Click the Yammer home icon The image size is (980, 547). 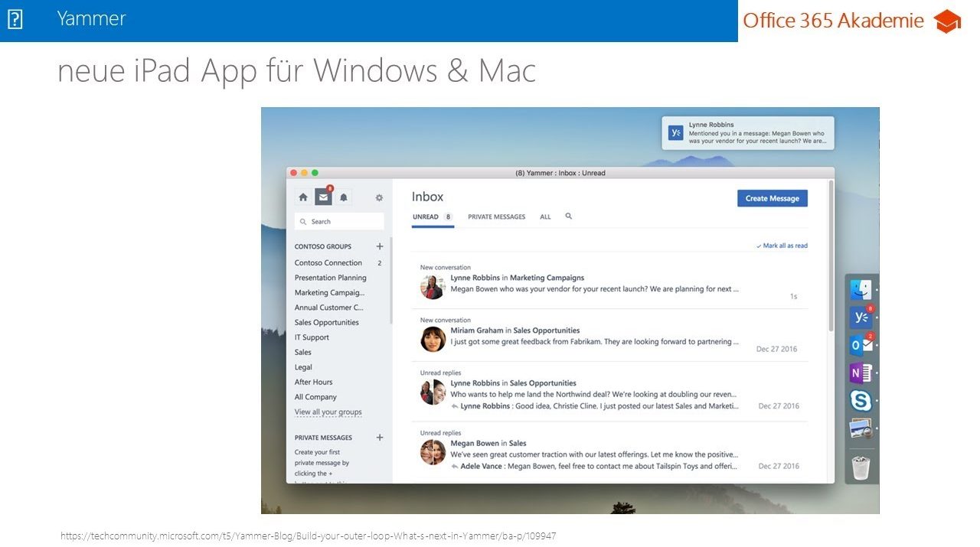[303, 197]
